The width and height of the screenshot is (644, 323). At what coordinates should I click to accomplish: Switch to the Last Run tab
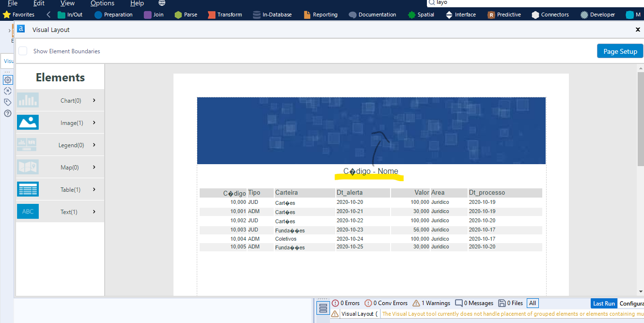(x=603, y=303)
